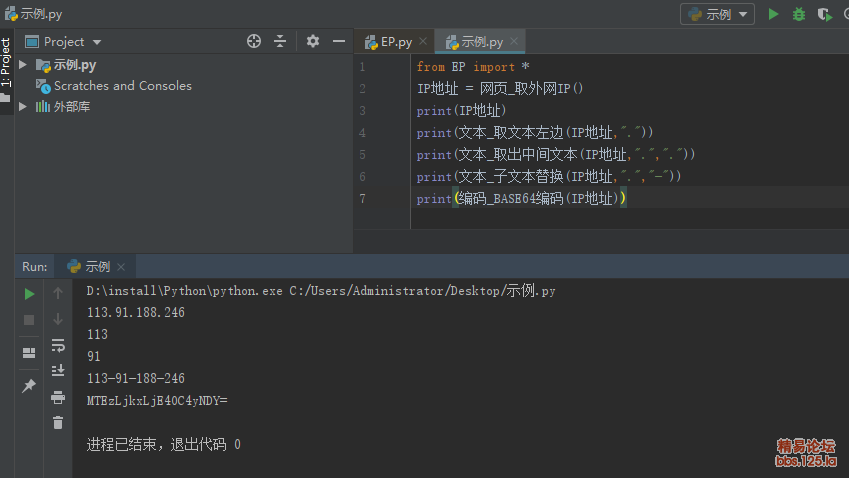Collapse all in Project panel
This screenshot has height=478, width=849.
[x=280, y=41]
